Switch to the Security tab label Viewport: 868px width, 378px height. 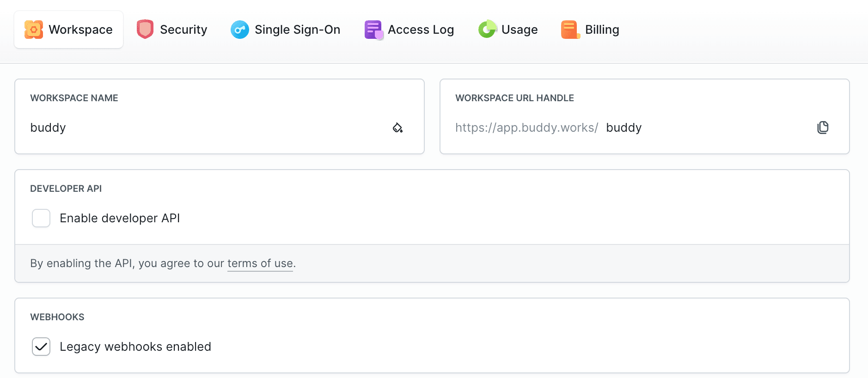(x=183, y=30)
